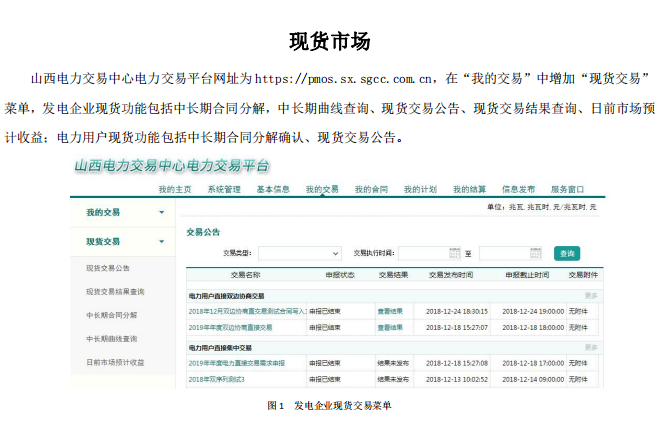Select 现货交易公告 in sidebar
The height and width of the screenshot is (427, 662).
(x=108, y=268)
